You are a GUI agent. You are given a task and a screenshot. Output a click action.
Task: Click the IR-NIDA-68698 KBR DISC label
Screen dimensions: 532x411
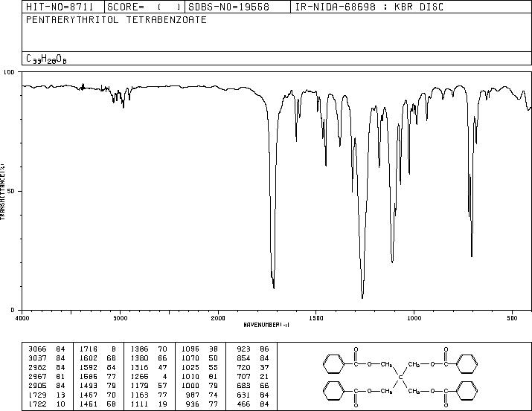pos(369,7)
